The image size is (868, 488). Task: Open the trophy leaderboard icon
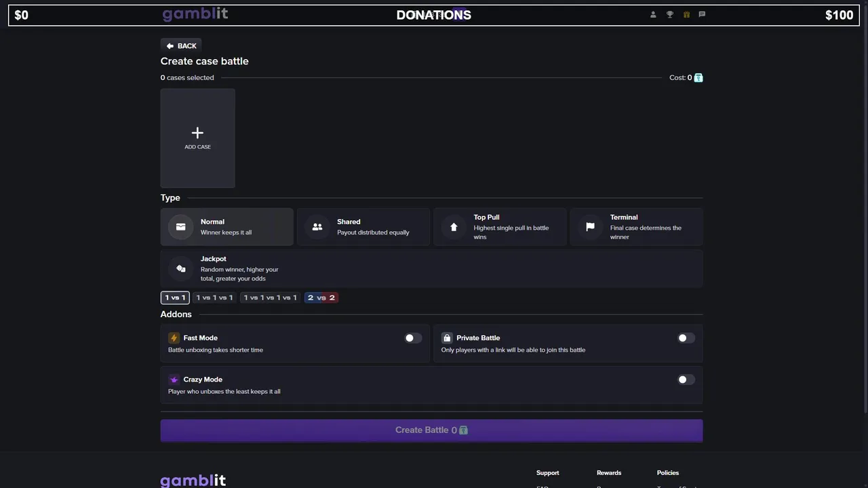670,14
